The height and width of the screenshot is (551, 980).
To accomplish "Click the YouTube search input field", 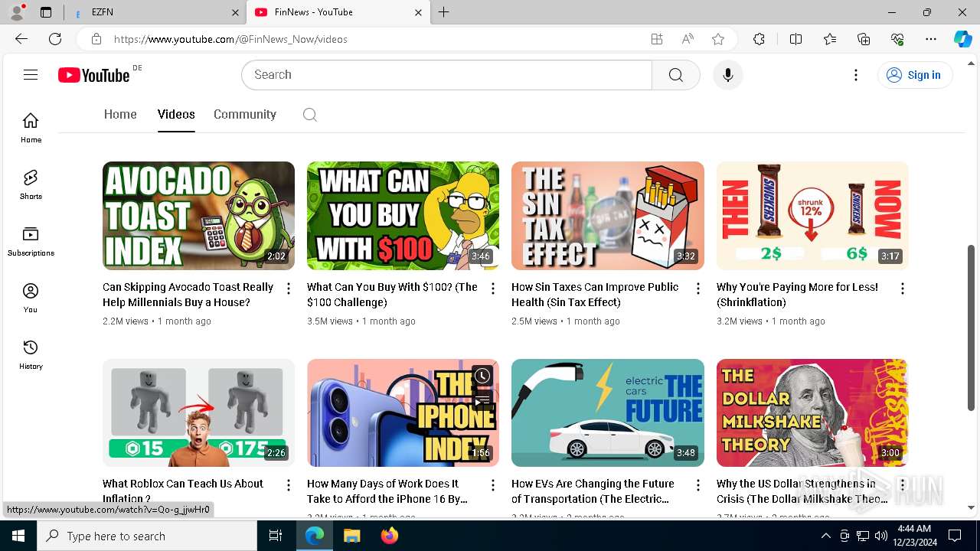I will click(447, 75).
